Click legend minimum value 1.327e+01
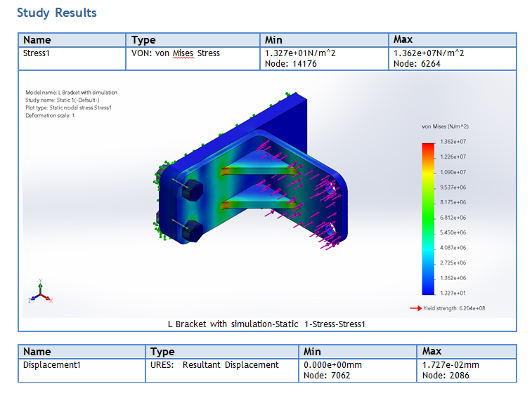Image resolution: width=532 pixels, height=410 pixels. (x=453, y=293)
